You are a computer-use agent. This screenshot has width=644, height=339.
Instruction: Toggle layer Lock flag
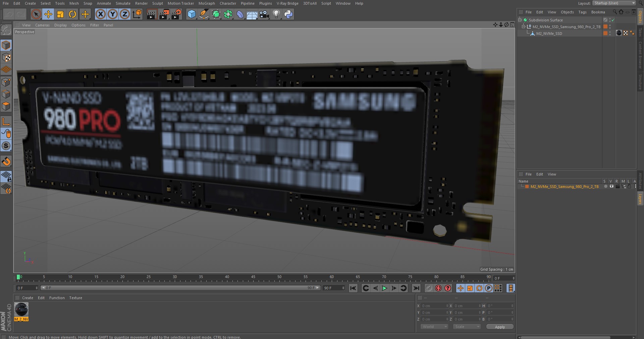click(x=629, y=187)
